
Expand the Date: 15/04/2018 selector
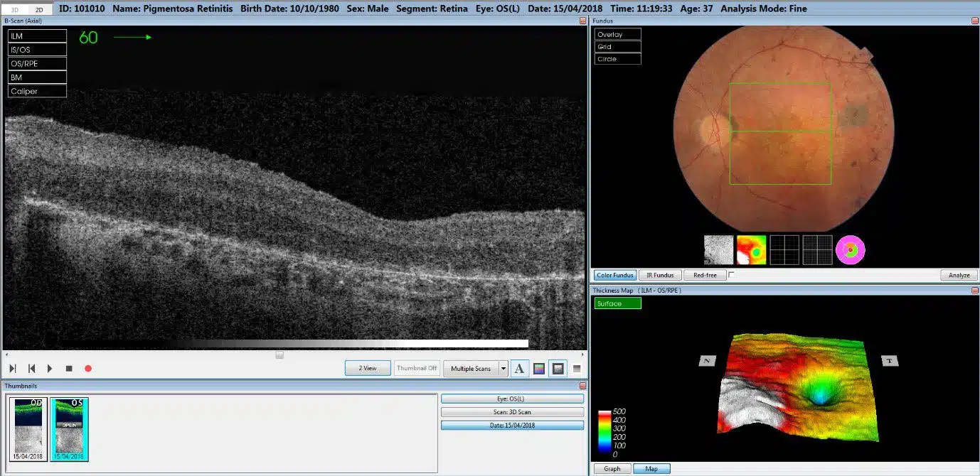(x=512, y=425)
